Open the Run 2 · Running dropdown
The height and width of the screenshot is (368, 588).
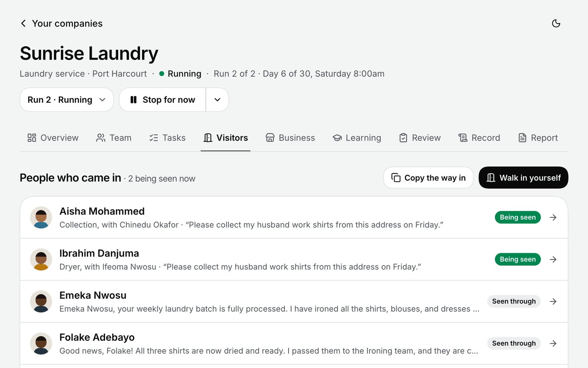click(x=67, y=100)
